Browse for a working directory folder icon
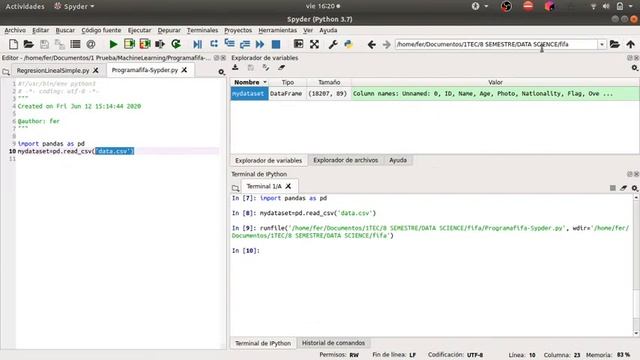This screenshot has width=640, height=360. click(614, 44)
